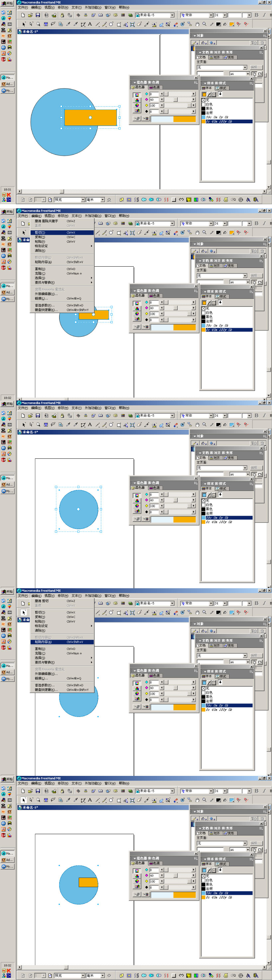The width and height of the screenshot is (272, 980).
Task: Open the font size 24 dropdown in third screenshot
Action: (x=225, y=416)
